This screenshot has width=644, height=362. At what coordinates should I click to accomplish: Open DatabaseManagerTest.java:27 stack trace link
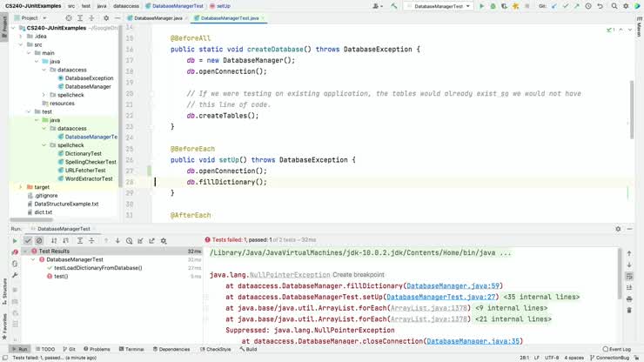point(440,297)
